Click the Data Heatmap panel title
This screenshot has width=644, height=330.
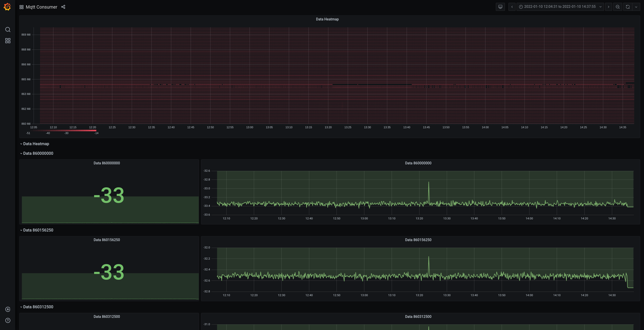(327, 19)
